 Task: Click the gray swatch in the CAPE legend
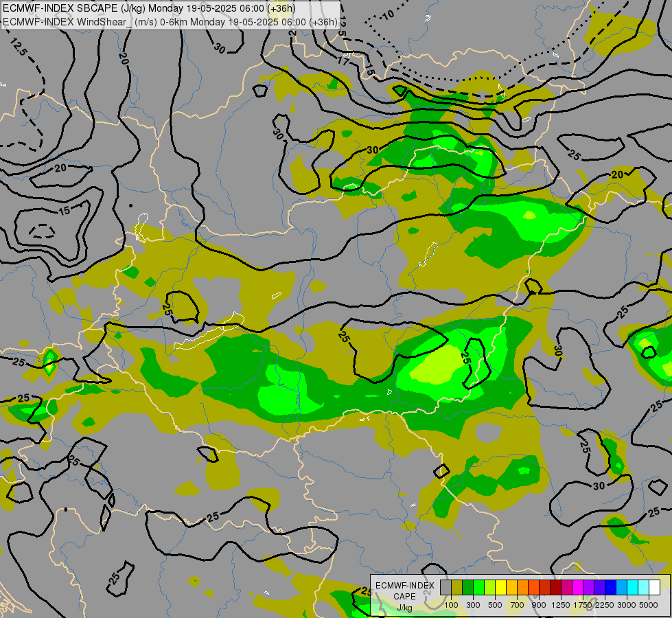445,588
